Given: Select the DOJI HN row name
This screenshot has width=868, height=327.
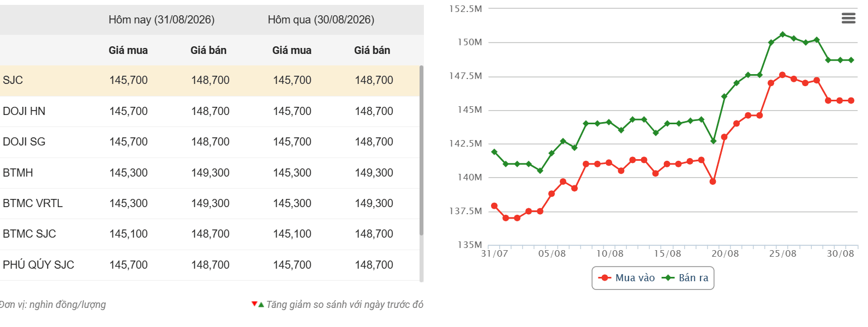Looking at the screenshot, I should [24, 111].
